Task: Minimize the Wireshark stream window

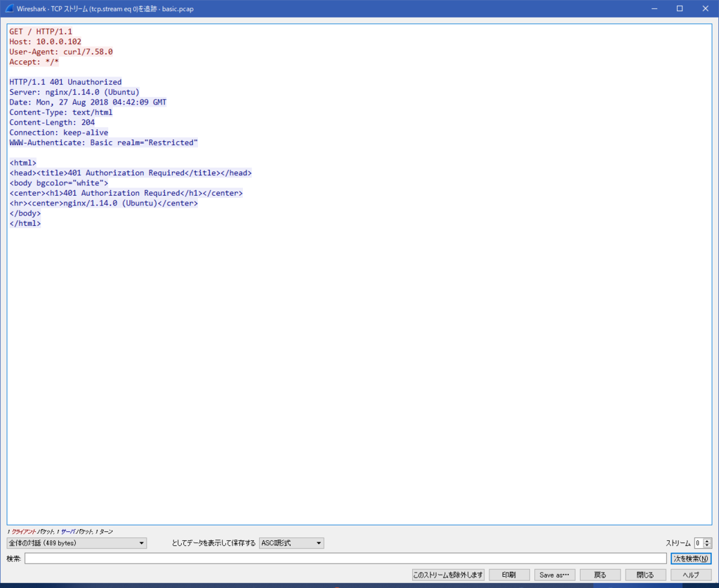Action: click(x=654, y=8)
